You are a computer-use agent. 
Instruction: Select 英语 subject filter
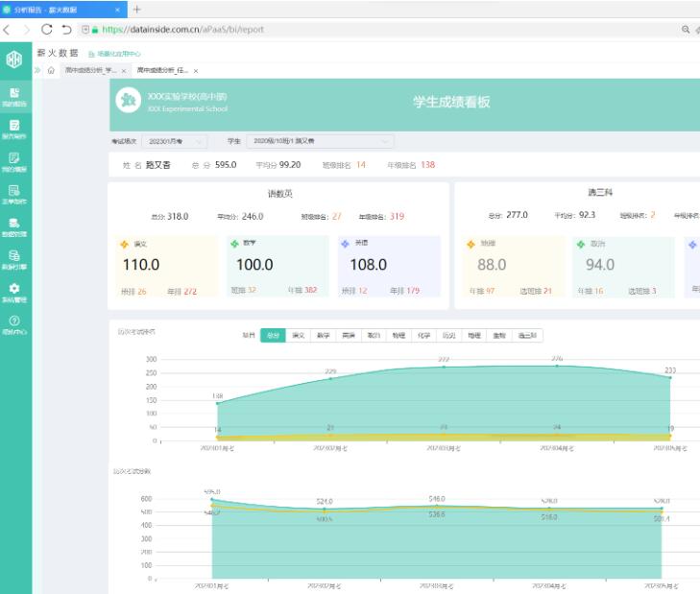click(349, 336)
